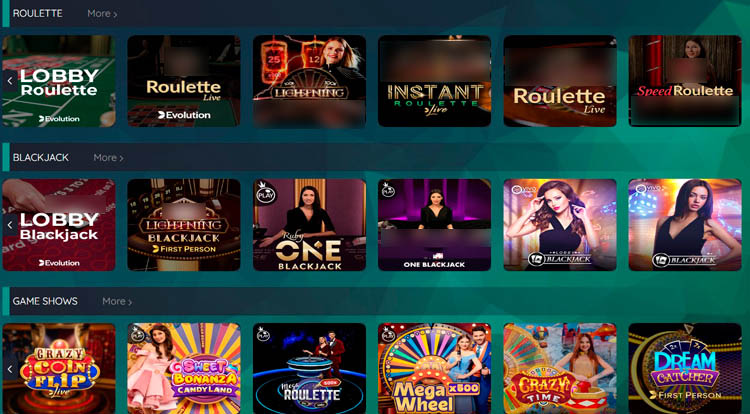Viewport: 750px width, 414px height.
Task: Launch Sweet Bonanza Candyland
Action: [x=184, y=369]
